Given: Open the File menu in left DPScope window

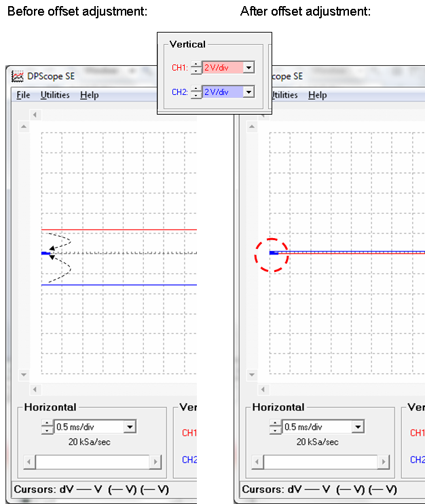Looking at the screenshot, I should [x=23, y=95].
